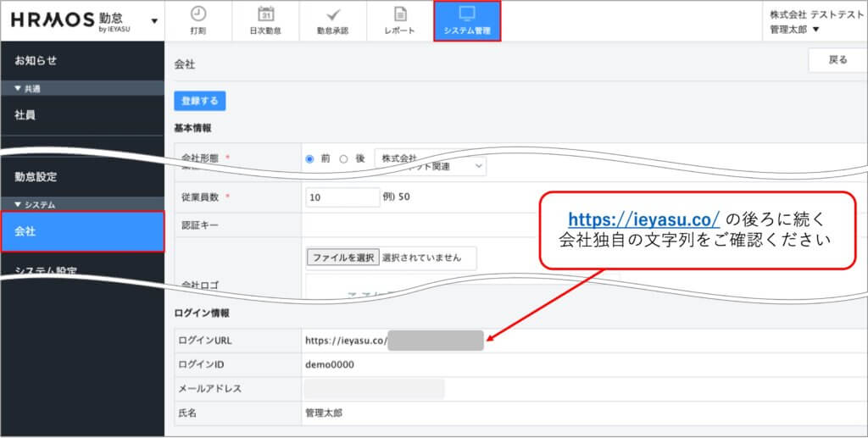This screenshot has height=438, width=868.
Task: Select the 後 radio button
Action: pyautogui.click(x=343, y=158)
